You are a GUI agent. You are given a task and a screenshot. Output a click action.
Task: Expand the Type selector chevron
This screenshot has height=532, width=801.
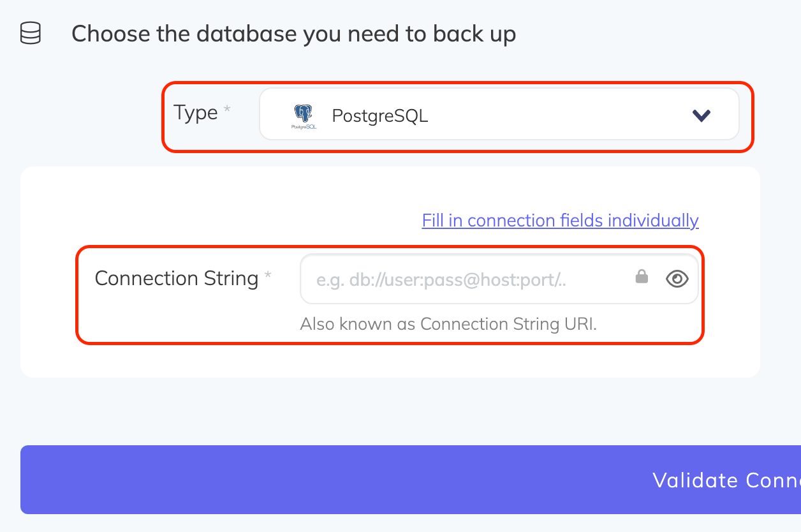coord(700,115)
